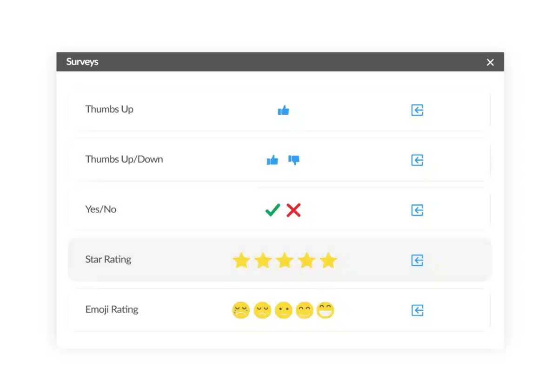
Task: Select the "Thumbs Up" label
Action: (x=109, y=110)
